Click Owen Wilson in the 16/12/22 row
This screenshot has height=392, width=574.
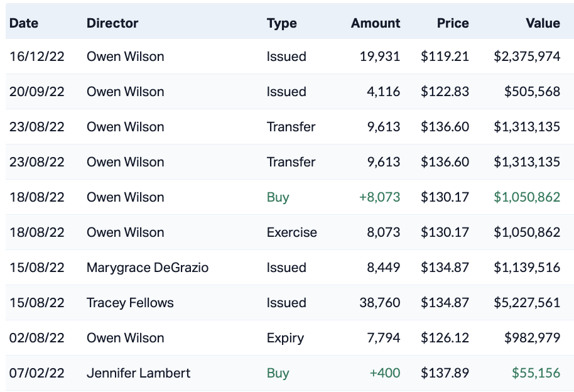pos(125,57)
